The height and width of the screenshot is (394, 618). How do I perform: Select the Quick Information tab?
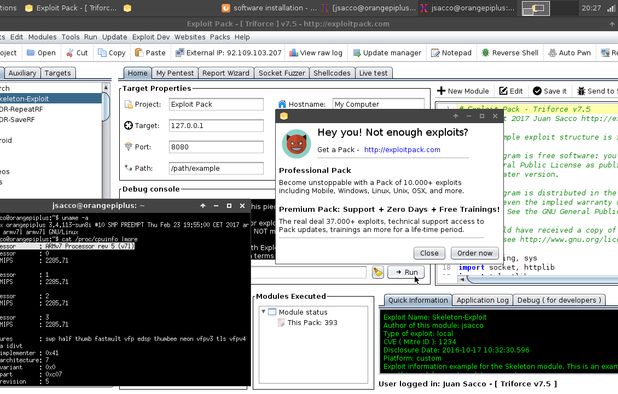[418, 300]
